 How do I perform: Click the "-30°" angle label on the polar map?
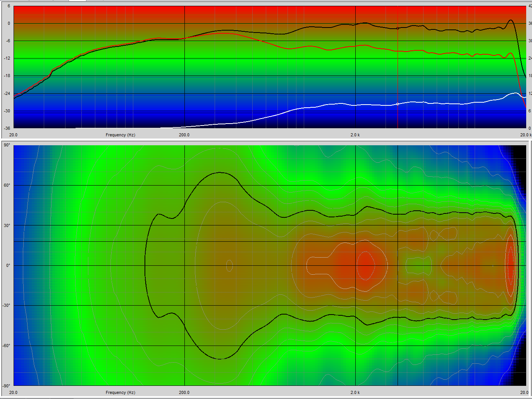[x=7, y=305]
